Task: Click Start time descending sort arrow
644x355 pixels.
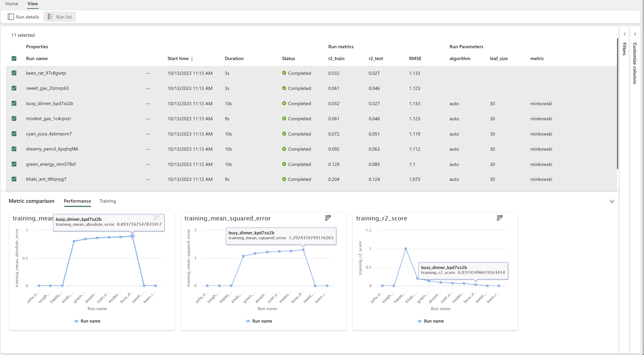Action: [x=192, y=58]
